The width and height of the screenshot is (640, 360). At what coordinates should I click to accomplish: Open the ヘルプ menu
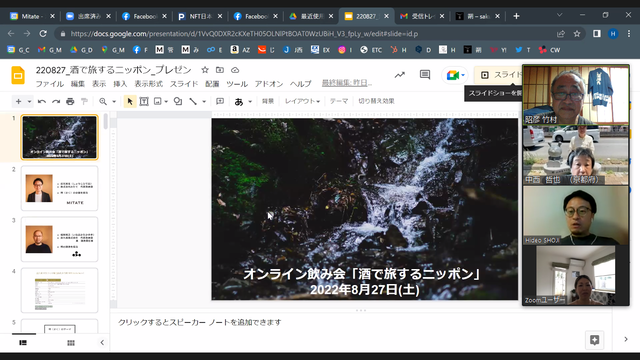[301, 84]
